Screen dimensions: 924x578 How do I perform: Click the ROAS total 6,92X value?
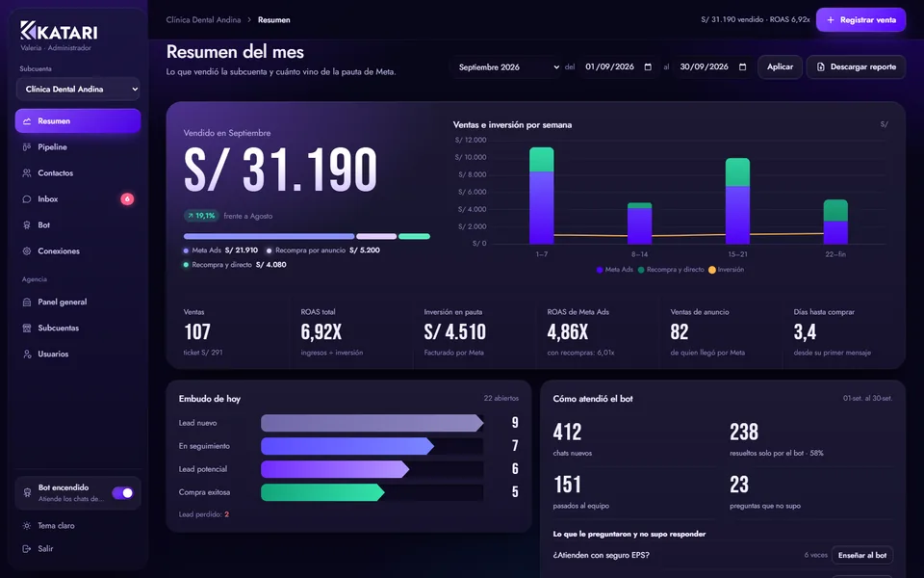click(x=321, y=332)
